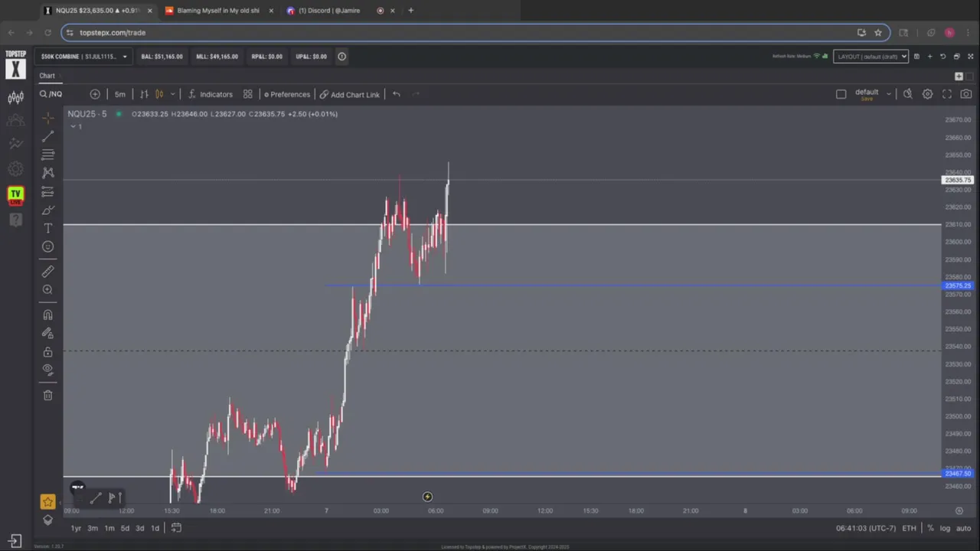Open chart Preferences
Screen dimensions: 980x551
[287, 94]
